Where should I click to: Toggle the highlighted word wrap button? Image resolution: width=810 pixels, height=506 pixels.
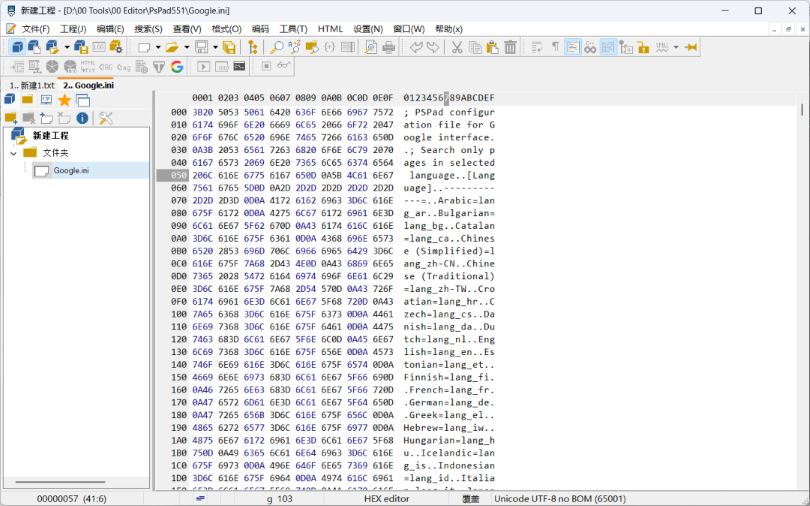click(573, 47)
